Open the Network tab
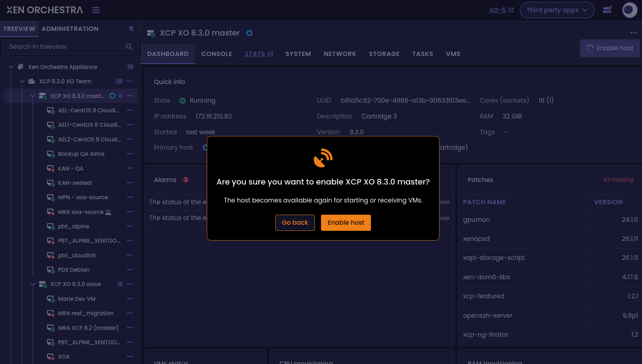This screenshot has height=364, width=642. 340,54
